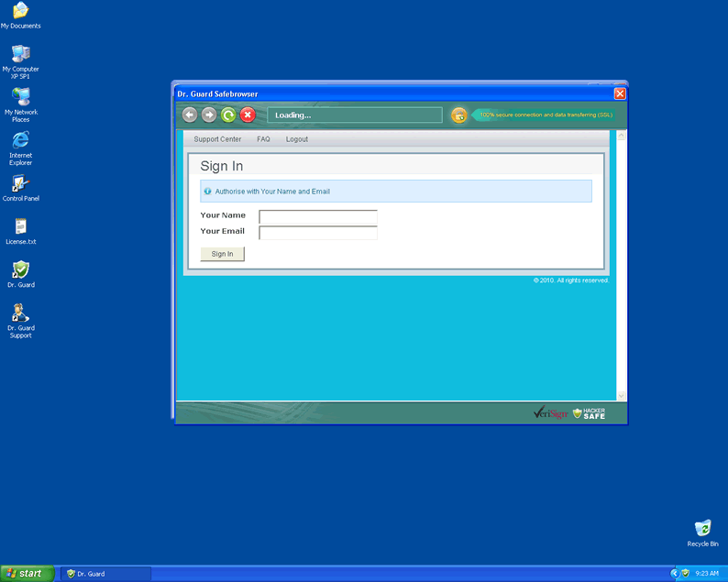Select Dr. Guard taskbar button
The height and width of the screenshot is (582, 728).
point(105,574)
